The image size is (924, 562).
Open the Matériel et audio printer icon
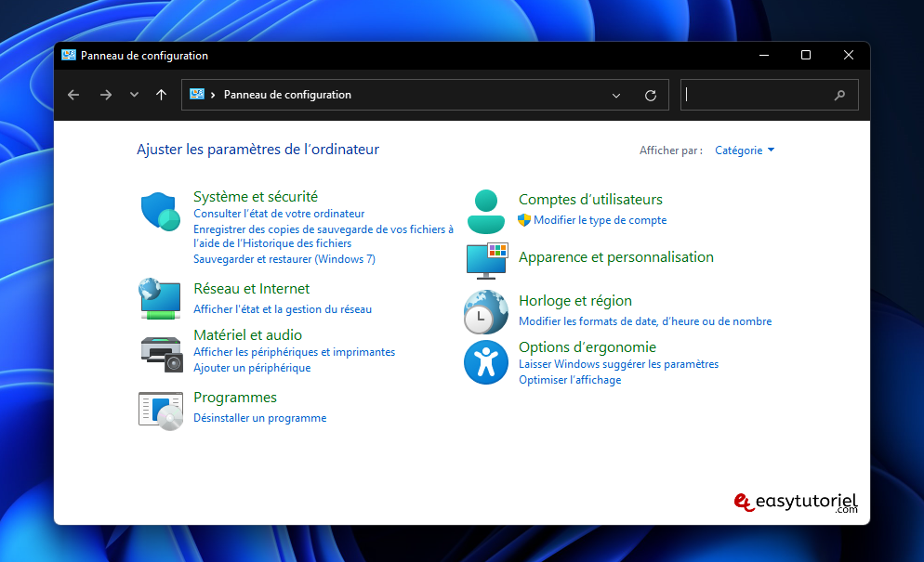coord(162,354)
